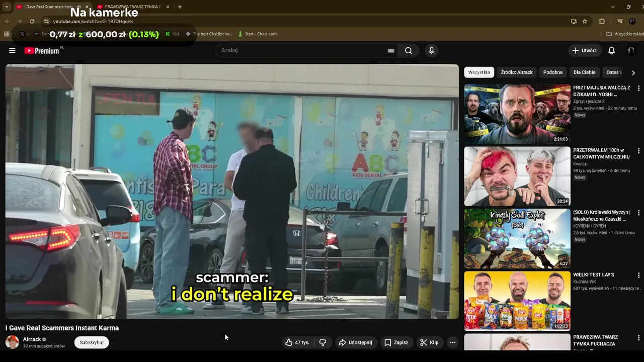This screenshot has width=644, height=362.
Task: Open the Airrack channel avatar
Action: click(12, 342)
